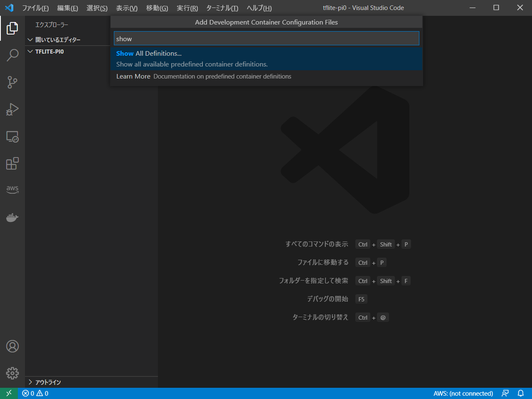532x399 pixels.
Task: Open the Remote Explorer view
Action: click(12, 137)
